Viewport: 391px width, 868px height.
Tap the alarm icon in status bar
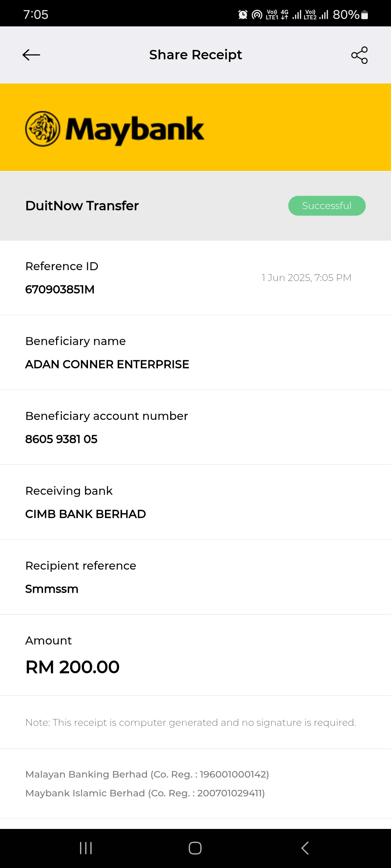click(x=243, y=15)
